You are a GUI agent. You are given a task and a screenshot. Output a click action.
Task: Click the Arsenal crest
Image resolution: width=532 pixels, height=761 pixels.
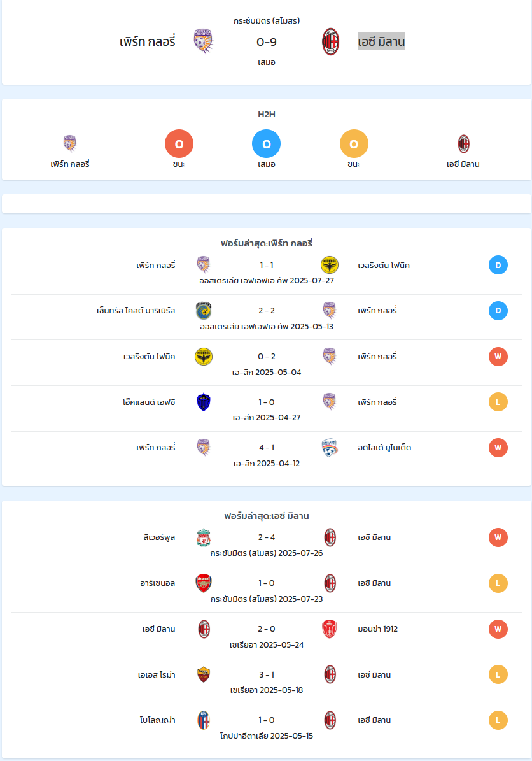[x=204, y=583]
